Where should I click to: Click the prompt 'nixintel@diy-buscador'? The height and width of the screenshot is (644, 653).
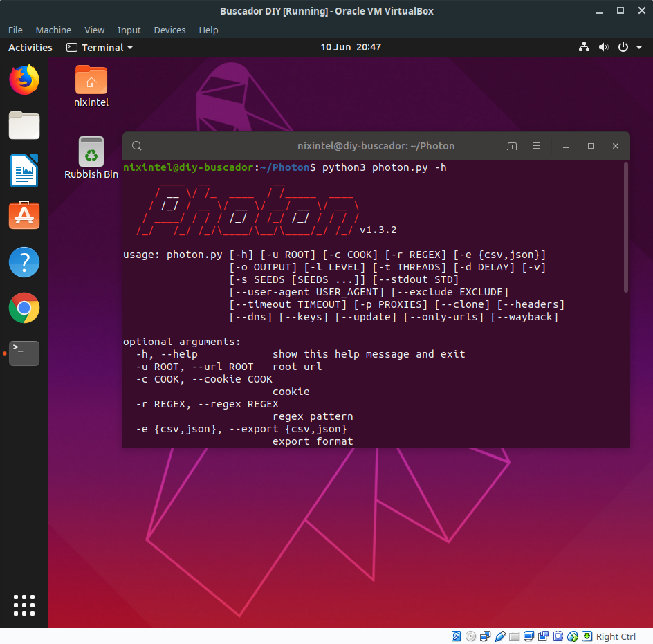188,167
